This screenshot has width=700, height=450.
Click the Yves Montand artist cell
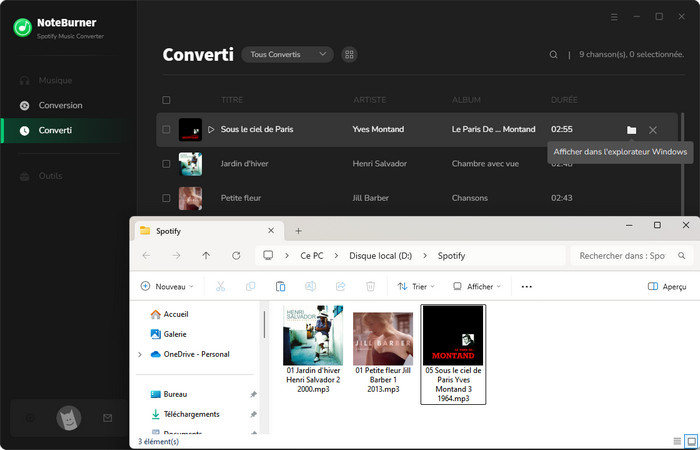378,129
